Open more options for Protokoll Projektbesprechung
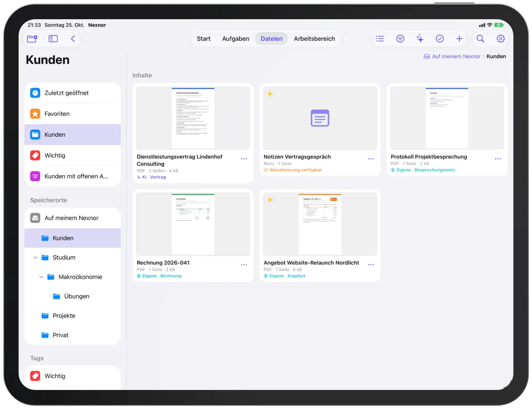Screen dimensions: 532x408 [498, 159]
